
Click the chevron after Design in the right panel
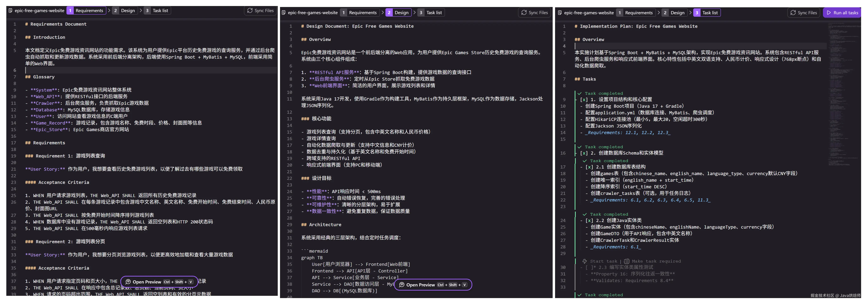pyautogui.click(x=690, y=12)
